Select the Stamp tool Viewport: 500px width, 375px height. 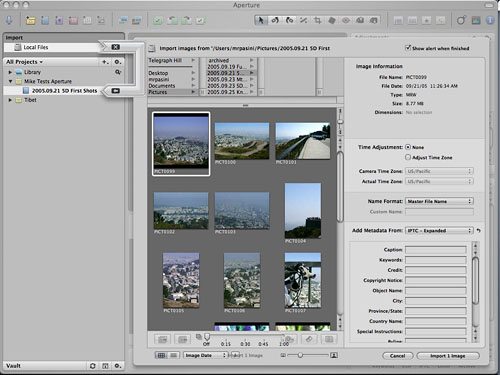click(374, 20)
